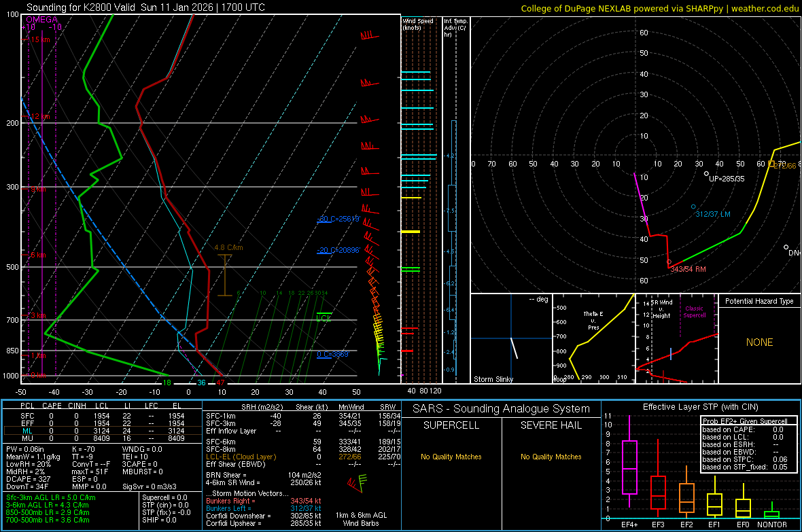
Task: Click the 343/54 RM hodograph label
Action: (x=688, y=269)
